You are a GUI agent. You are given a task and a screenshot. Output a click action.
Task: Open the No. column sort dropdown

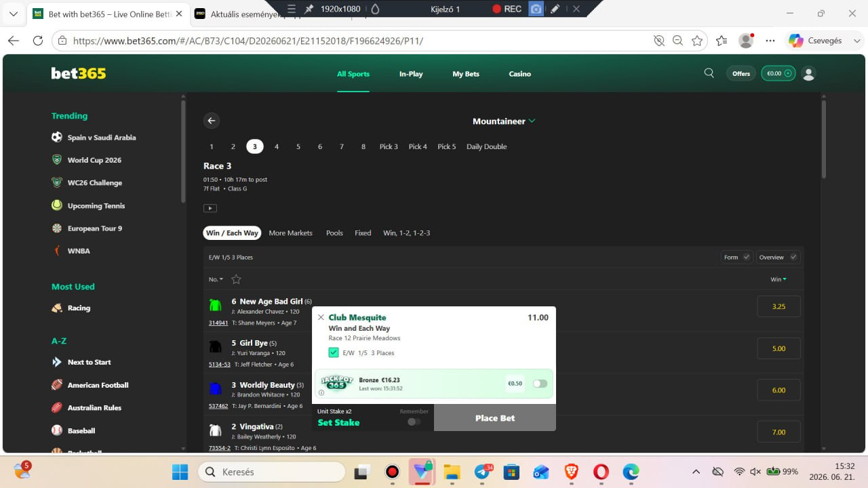(x=216, y=279)
